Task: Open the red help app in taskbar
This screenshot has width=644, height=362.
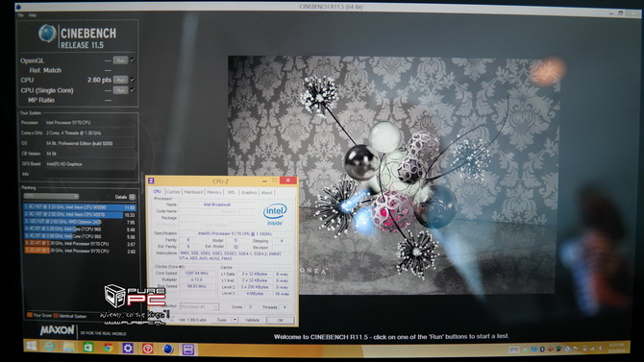Action: tap(148, 349)
